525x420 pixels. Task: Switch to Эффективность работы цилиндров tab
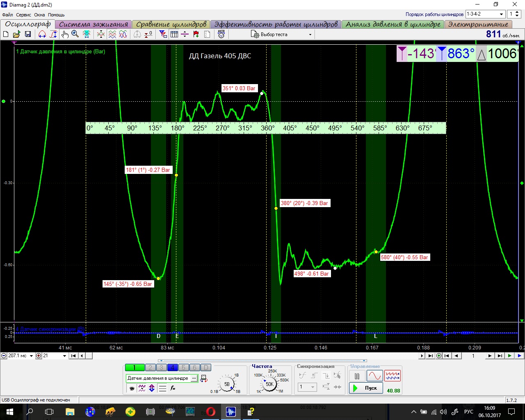coord(276,24)
